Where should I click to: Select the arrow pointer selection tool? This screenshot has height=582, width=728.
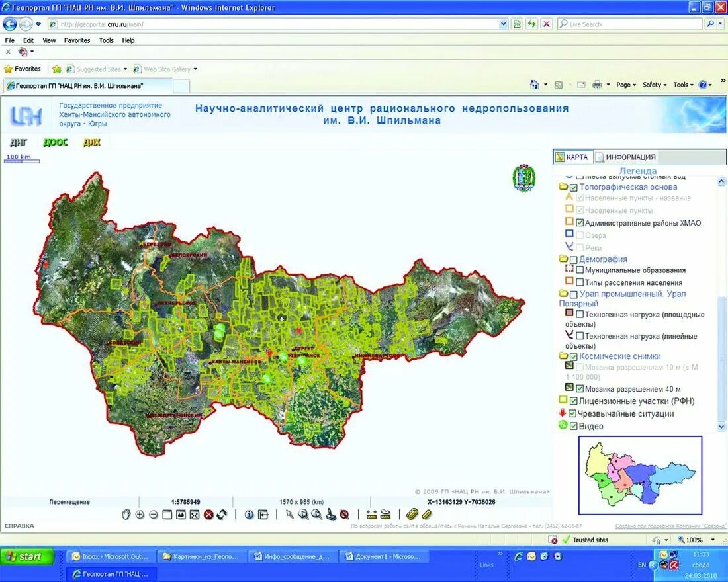[x=290, y=515]
